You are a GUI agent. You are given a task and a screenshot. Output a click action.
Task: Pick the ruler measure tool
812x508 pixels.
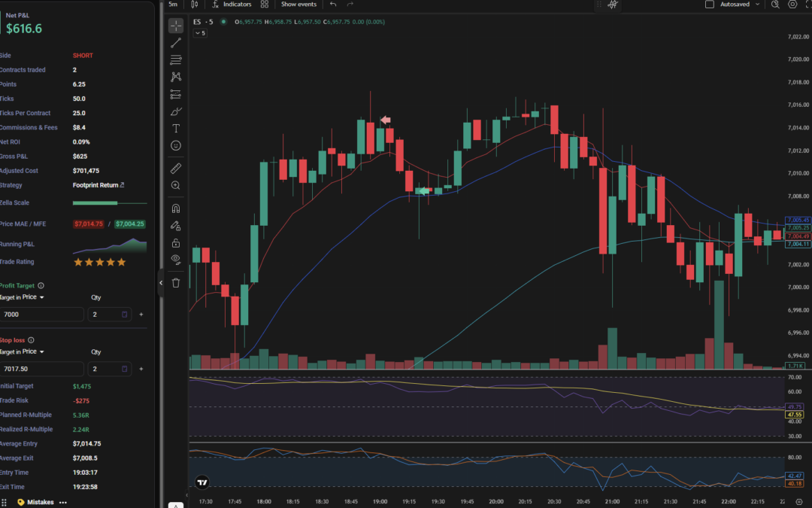click(176, 168)
